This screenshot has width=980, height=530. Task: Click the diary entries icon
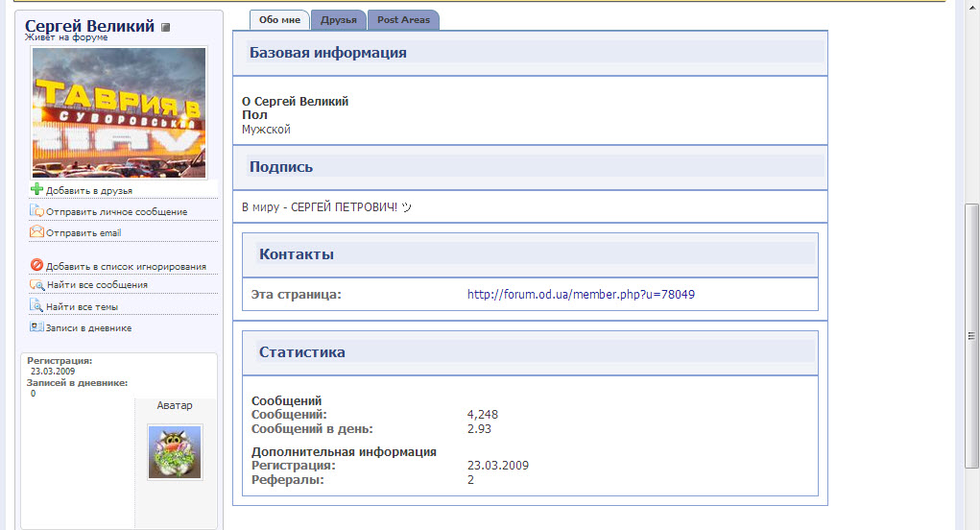coord(37,327)
